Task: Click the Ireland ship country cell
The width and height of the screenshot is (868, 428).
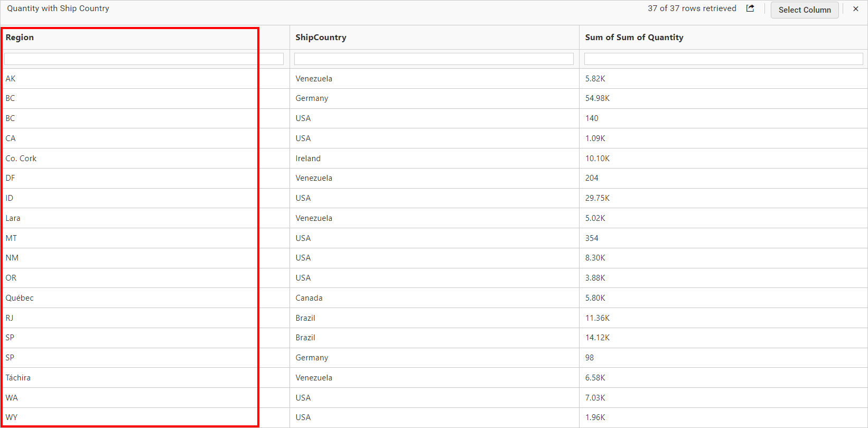Action: pyautogui.click(x=308, y=159)
